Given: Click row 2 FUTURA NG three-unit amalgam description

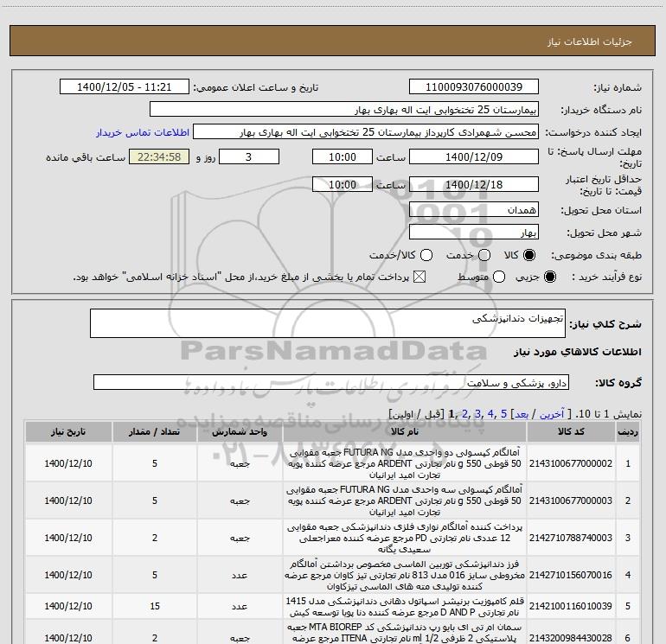Looking at the screenshot, I should [405, 501].
